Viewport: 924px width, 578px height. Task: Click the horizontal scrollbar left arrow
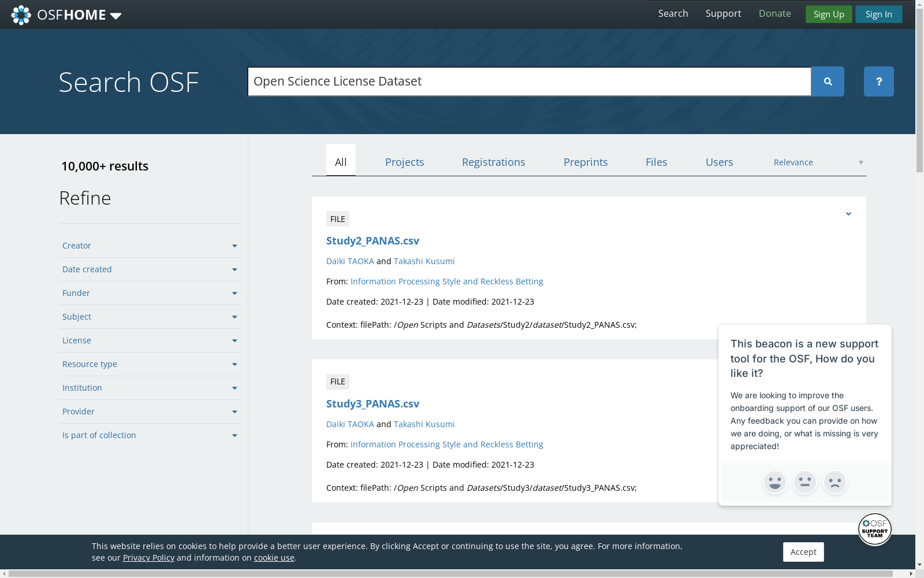point(4,574)
